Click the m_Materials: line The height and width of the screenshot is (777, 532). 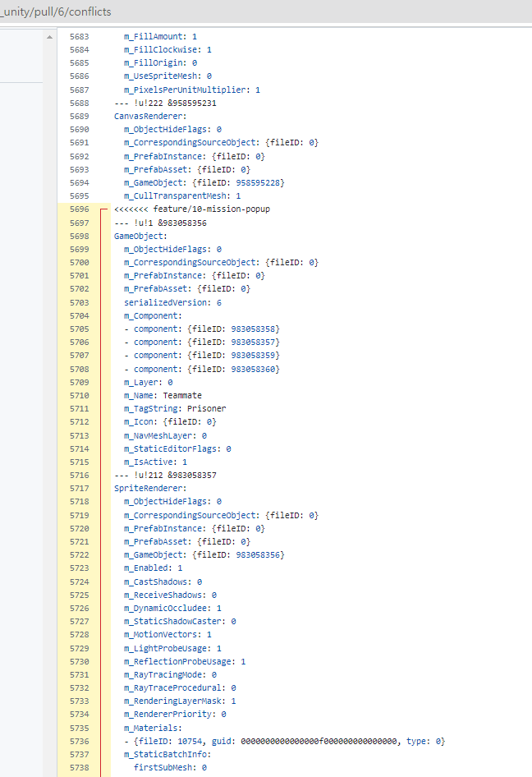(153, 728)
